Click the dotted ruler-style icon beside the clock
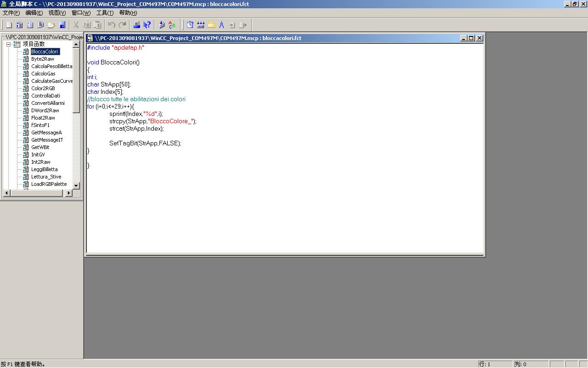The image size is (588, 368). (x=201, y=25)
